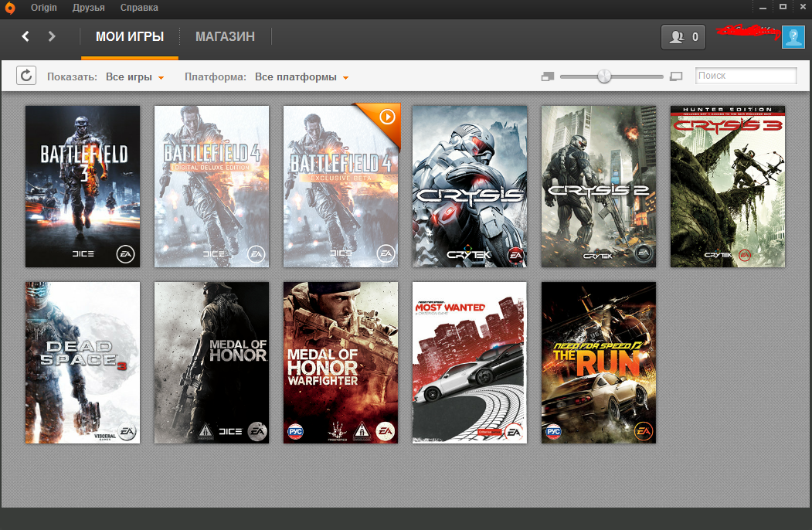Click the Платформа: filter label
The width and height of the screenshot is (812, 530).
pyautogui.click(x=216, y=76)
